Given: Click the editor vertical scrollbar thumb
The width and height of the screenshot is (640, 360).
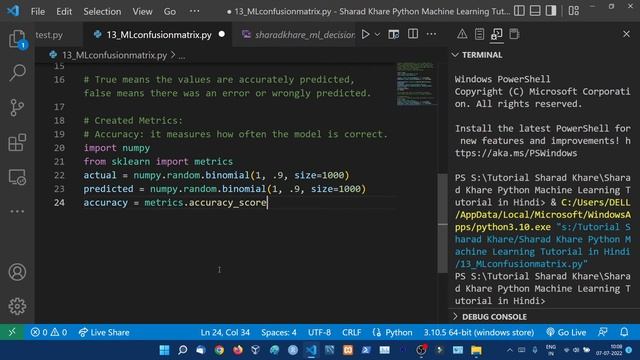Looking at the screenshot, I should pos(442,223).
